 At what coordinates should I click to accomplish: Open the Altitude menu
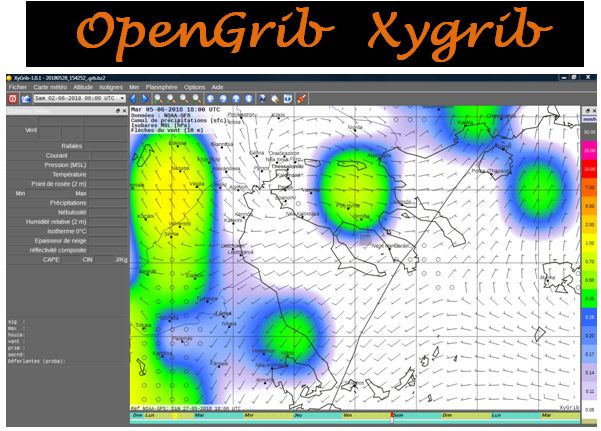tap(83, 87)
